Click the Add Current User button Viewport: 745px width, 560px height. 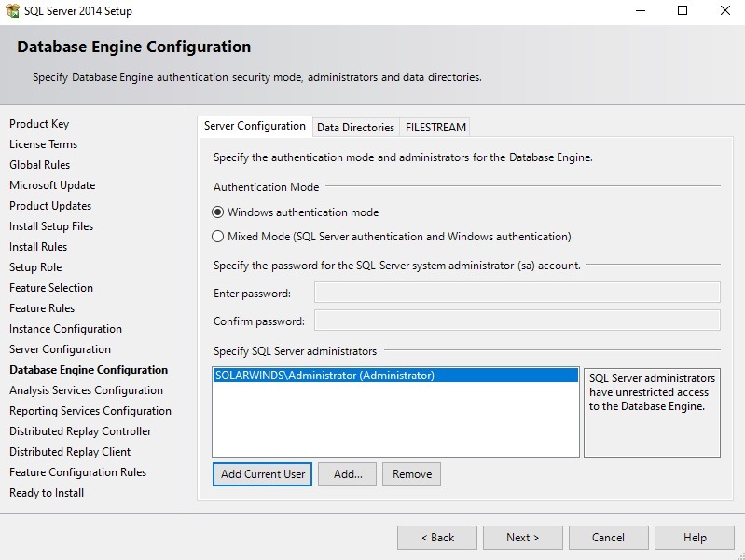[262, 474]
